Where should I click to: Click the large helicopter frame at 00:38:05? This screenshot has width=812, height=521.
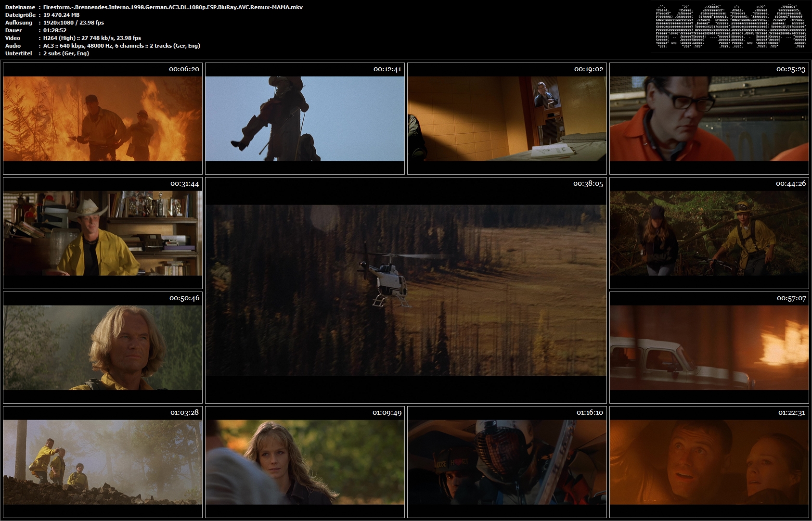pos(406,290)
